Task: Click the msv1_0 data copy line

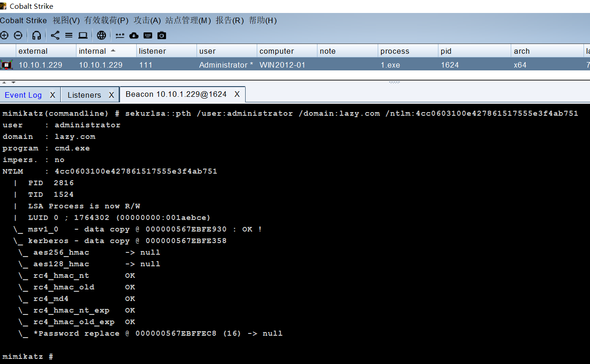Action: click(x=138, y=229)
